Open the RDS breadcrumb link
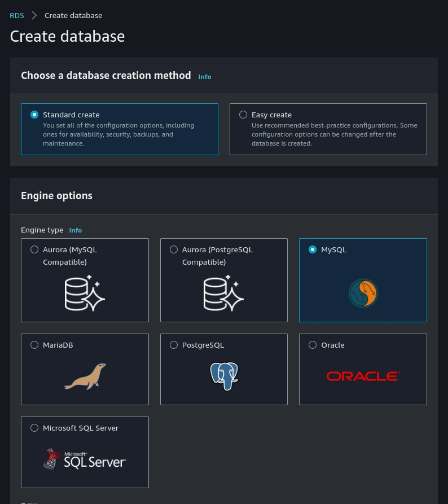This screenshot has width=448, height=504. [17, 15]
